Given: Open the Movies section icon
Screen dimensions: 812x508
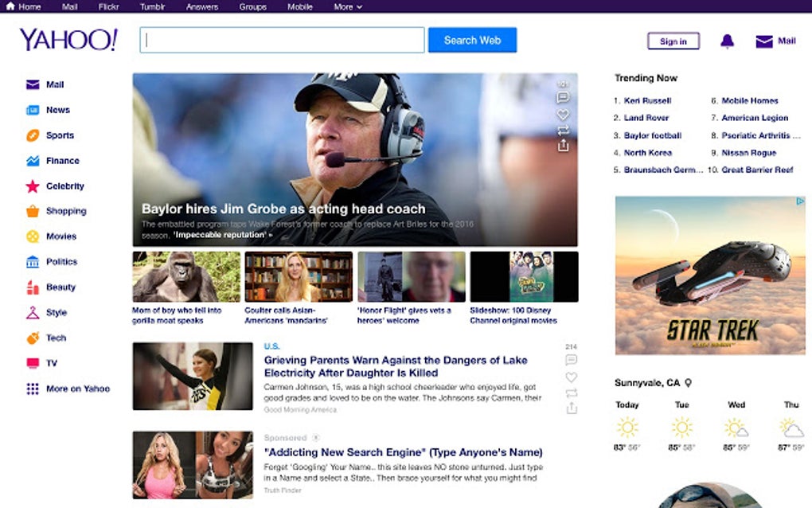Looking at the screenshot, I should (32, 236).
